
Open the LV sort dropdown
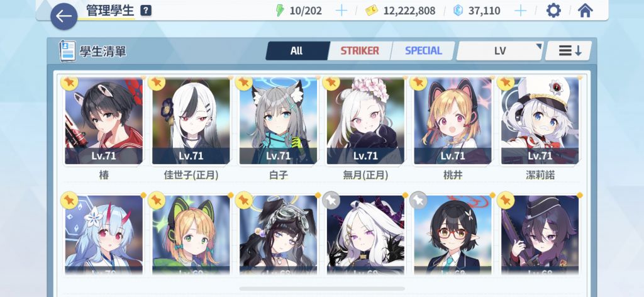coord(500,51)
